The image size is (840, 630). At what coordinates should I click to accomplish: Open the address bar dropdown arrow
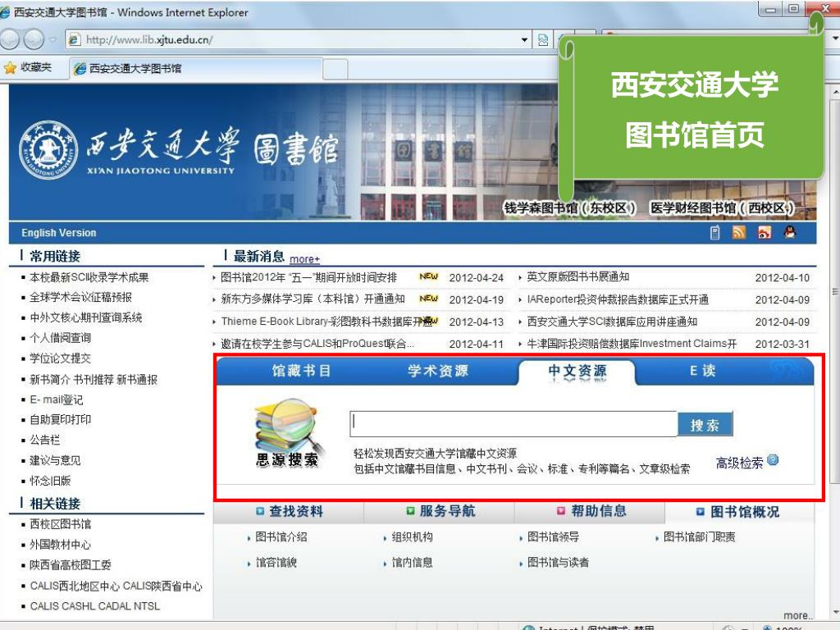[524, 39]
